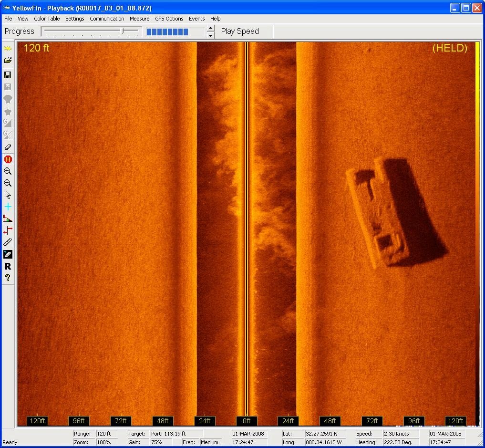Toggle the red H hold button
Screen dimensions: 485x448
(x=8, y=159)
